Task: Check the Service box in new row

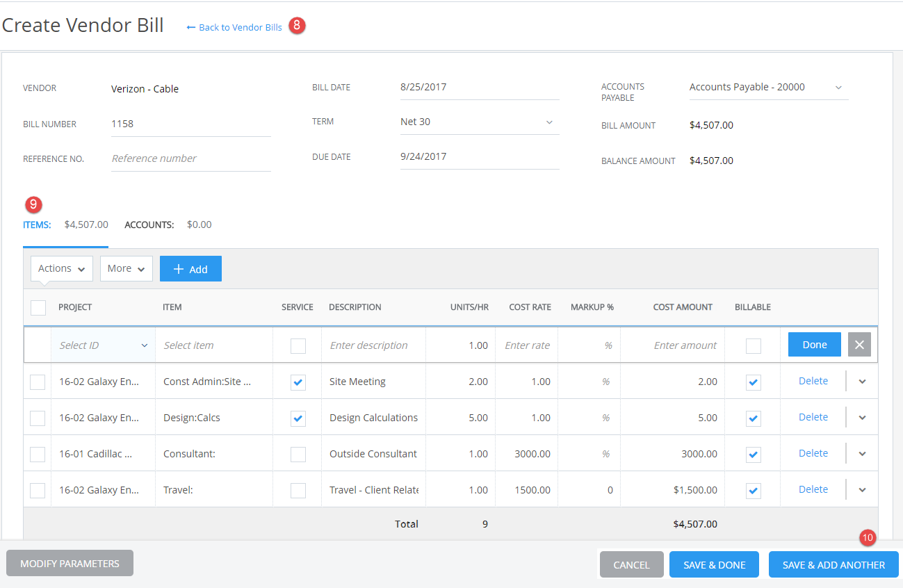Action: (x=298, y=345)
